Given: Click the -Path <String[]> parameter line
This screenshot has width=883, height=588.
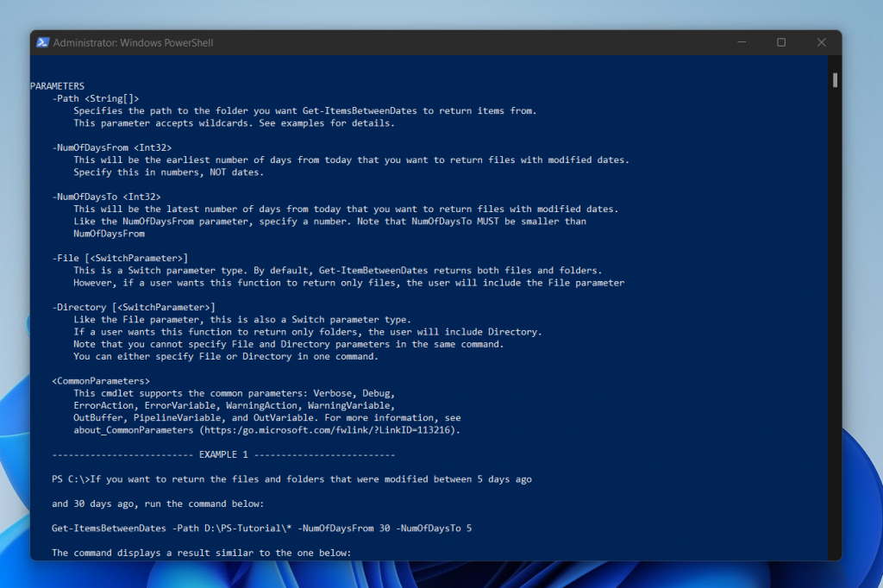Looking at the screenshot, I should point(95,98).
